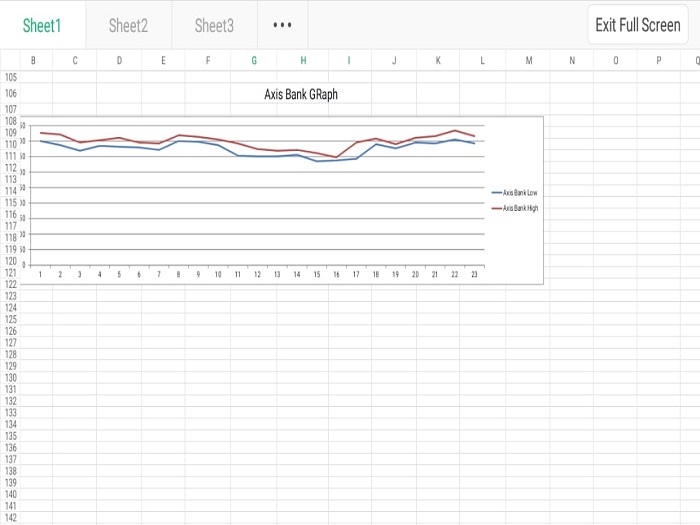
Task: Click x-axis label 12 on chart
Action: click(x=257, y=274)
